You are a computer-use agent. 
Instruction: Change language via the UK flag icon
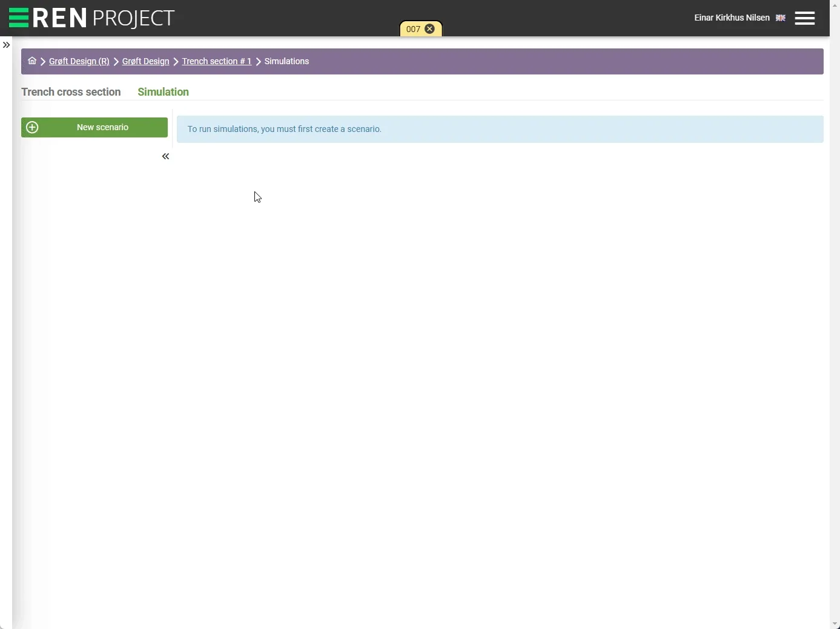781,18
